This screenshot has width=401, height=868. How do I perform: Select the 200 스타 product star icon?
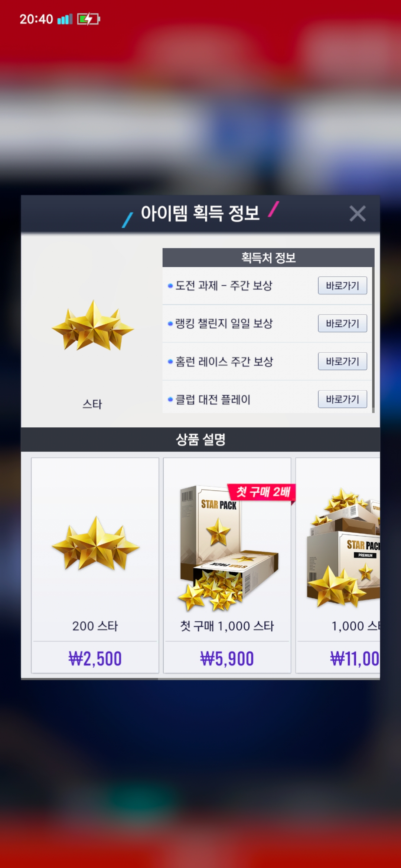click(x=95, y=543)
